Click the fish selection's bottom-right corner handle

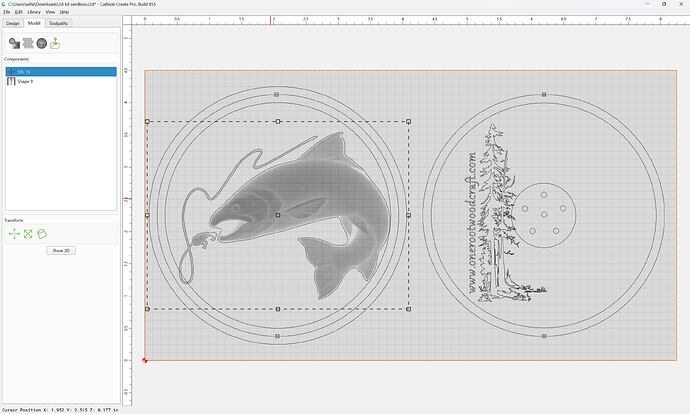pos(408,309)
